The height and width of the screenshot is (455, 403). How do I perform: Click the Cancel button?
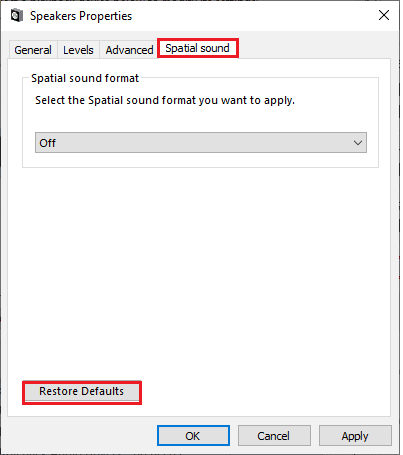[x=274, y=436]
